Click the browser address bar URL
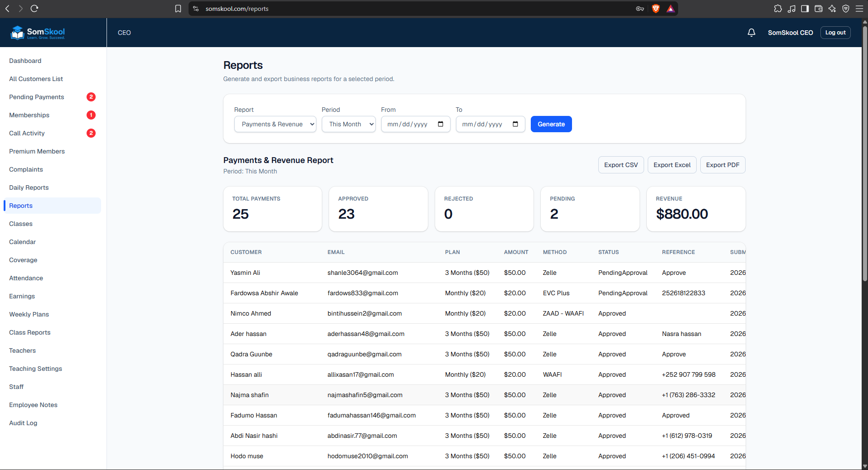868x470 pixels. tap(237, 9)
